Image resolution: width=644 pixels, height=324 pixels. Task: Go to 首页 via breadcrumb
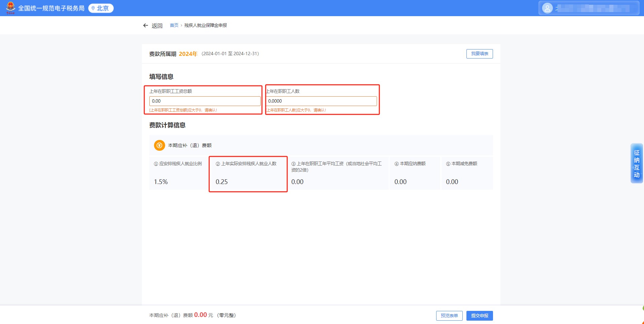(174, 26)
